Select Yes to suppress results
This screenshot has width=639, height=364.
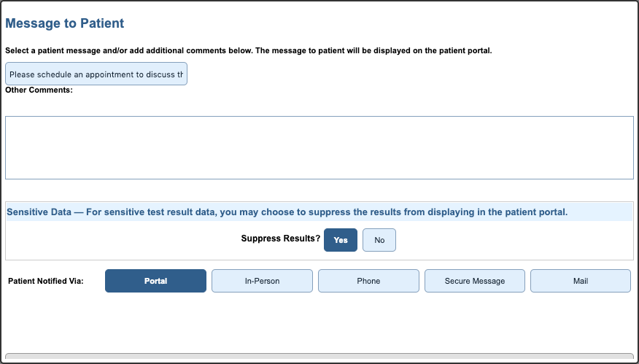341,240
